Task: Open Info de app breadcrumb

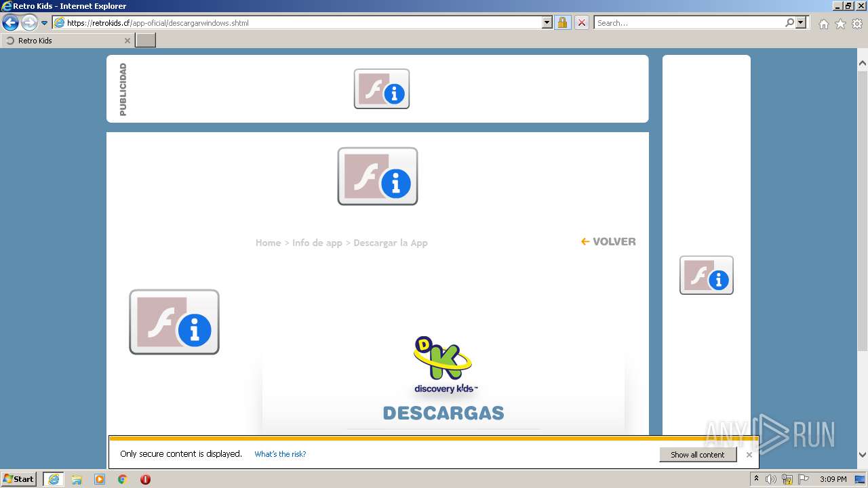Action: tap(317, 243)
